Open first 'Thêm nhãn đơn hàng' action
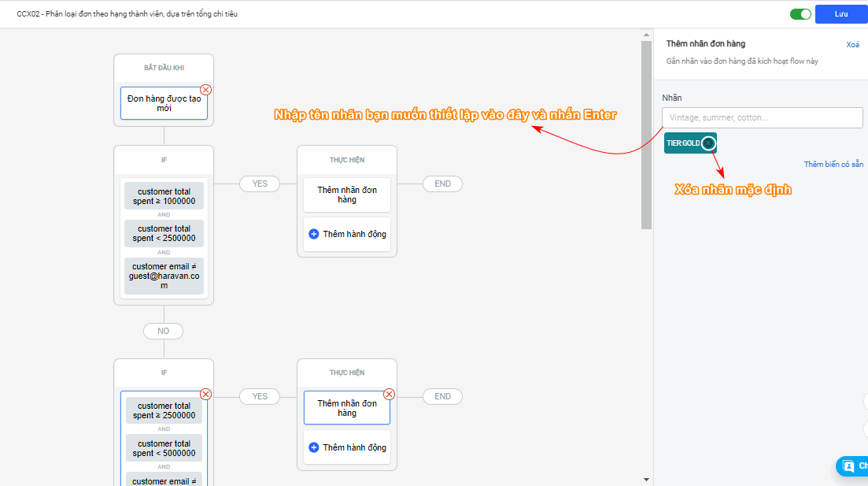 tap(347, 195)
